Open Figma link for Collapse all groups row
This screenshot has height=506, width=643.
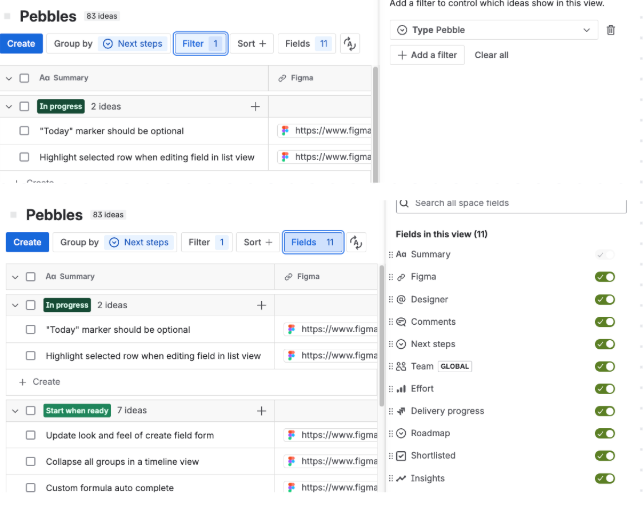[331, 461]
